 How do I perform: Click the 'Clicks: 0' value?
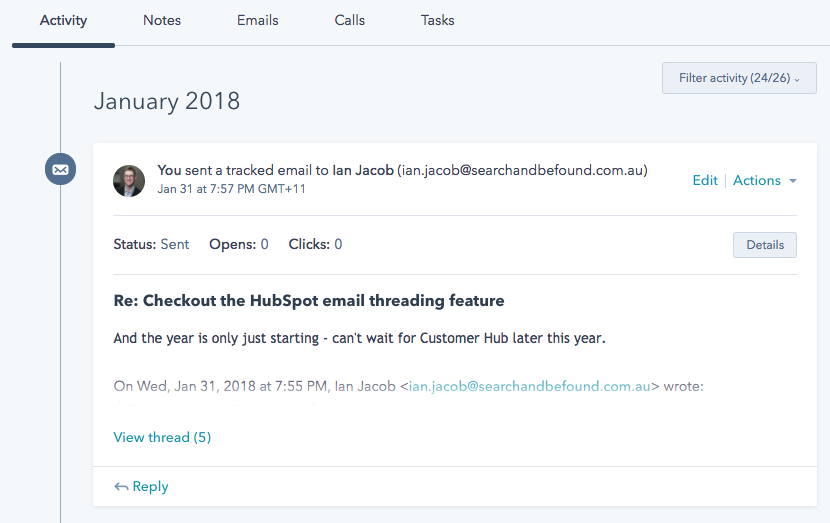[x=315, y=245]
